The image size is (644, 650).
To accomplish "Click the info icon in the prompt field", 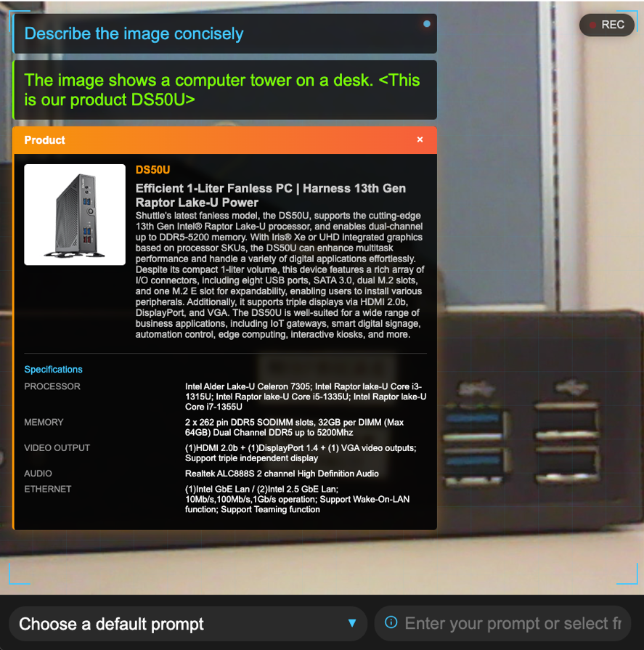I will tap(391, 622).
